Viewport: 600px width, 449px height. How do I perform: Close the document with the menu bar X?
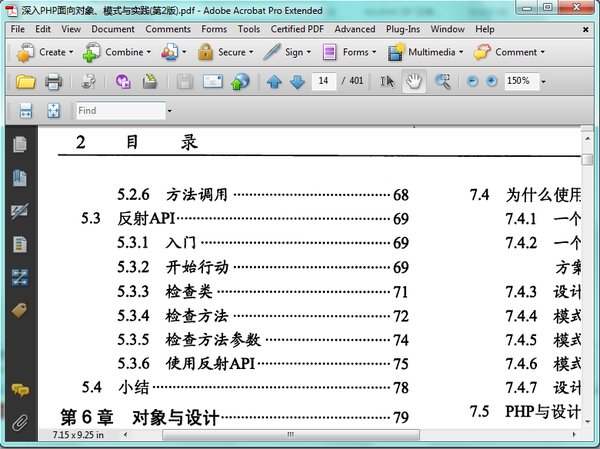(x=585, y=29)
